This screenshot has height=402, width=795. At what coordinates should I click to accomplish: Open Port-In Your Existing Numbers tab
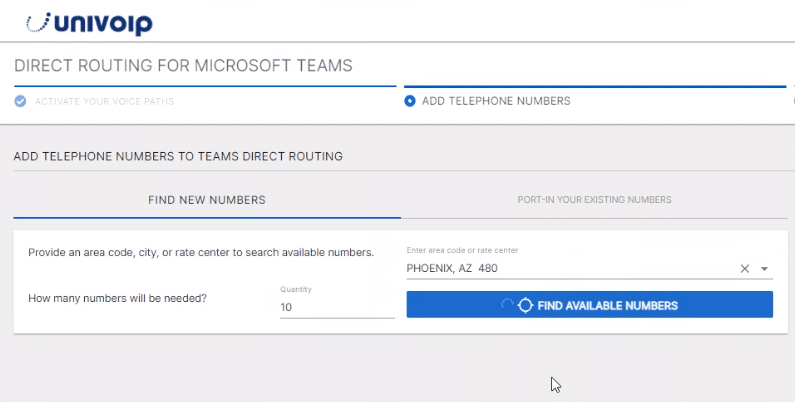(x=594, y=200)
